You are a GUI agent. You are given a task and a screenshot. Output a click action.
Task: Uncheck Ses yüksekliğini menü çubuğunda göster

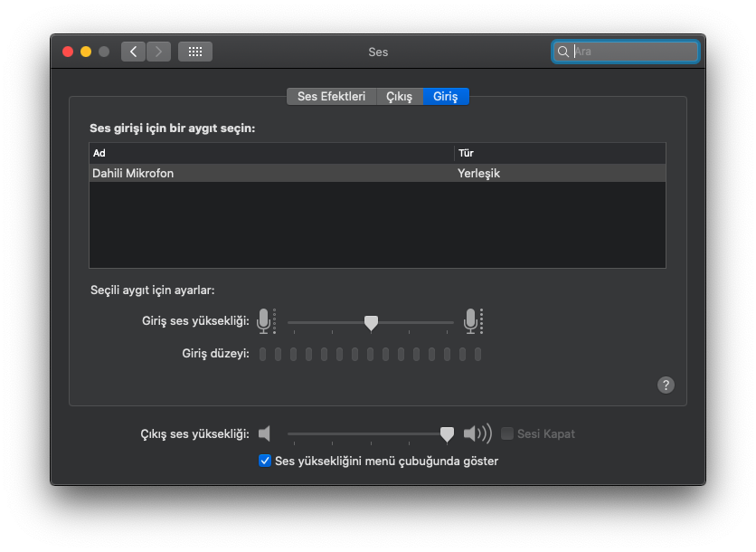pos(265,461)
